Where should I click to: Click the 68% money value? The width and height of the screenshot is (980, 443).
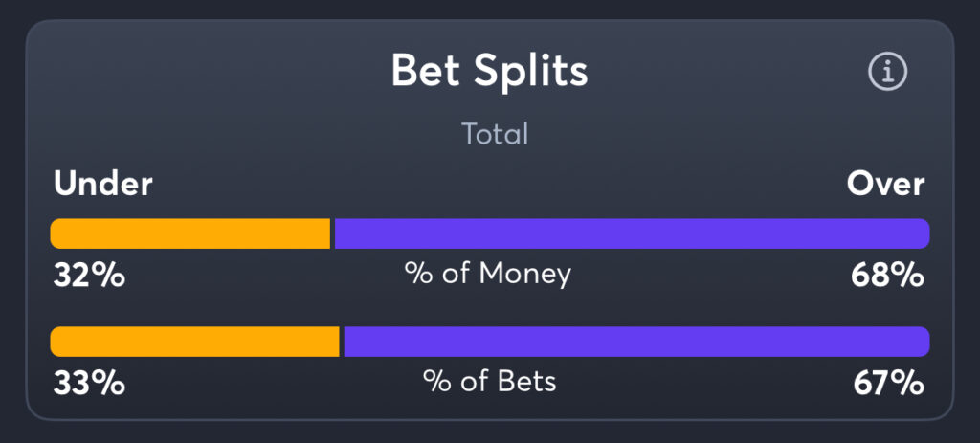point(887,276)
